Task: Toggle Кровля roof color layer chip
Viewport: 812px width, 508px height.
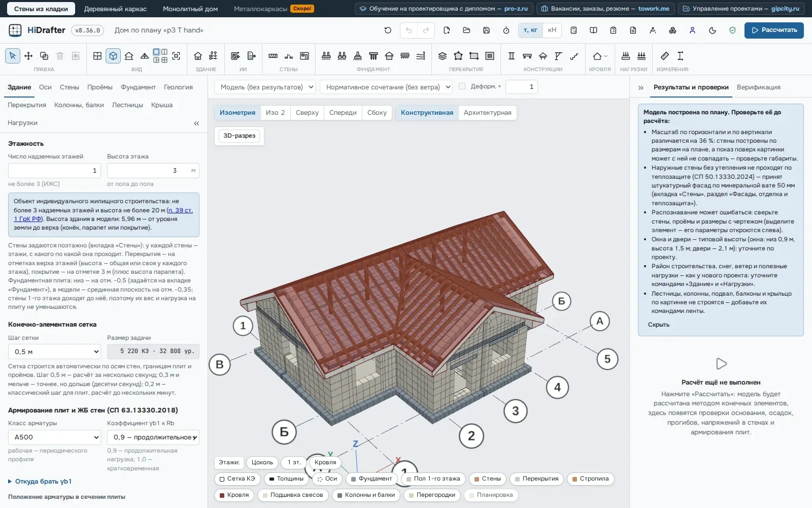Action: coord(234,495)
